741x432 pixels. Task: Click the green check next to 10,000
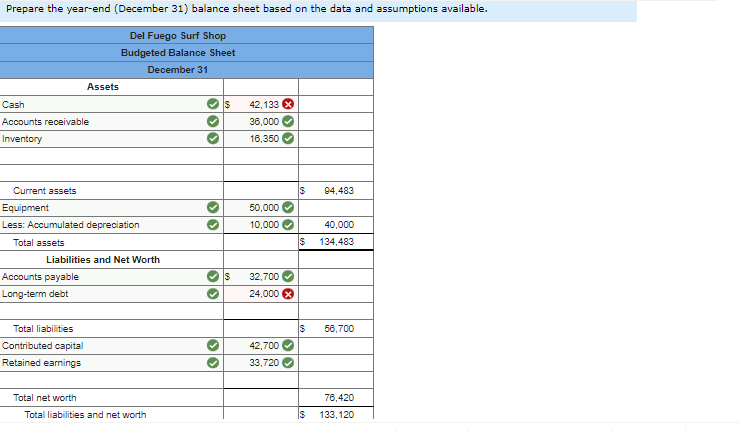(288, 225)
